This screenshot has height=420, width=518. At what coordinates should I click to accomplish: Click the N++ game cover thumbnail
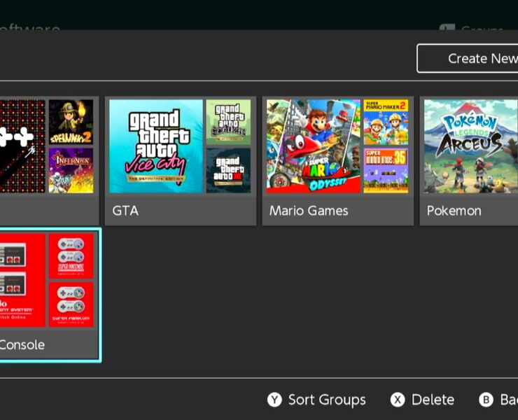click(22, 146)
